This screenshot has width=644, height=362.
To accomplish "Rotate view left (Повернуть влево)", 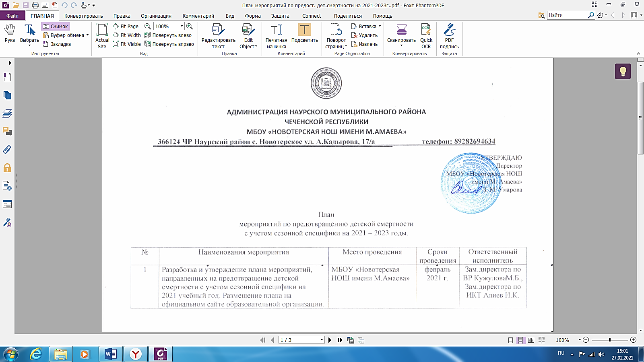I will click(168, 35).
